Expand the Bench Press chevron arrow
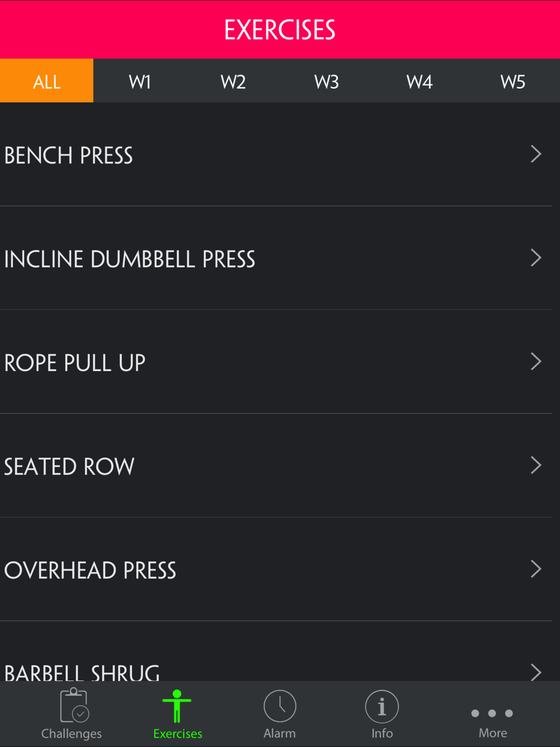This screenshot has height=747, width=560. (x=536, y=154)
